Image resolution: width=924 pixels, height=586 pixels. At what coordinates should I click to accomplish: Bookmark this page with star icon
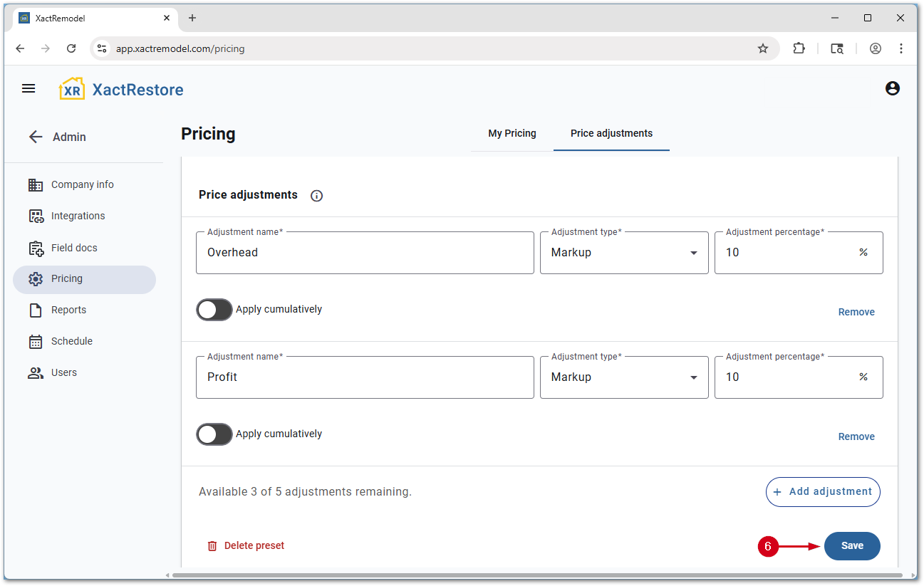pos(763,48)
